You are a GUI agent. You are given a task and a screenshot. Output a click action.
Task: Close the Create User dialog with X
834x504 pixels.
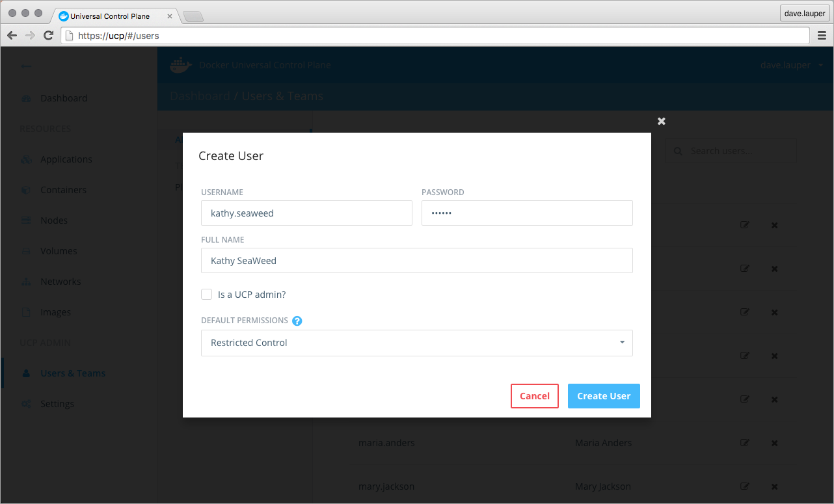[x=661, y=121]
